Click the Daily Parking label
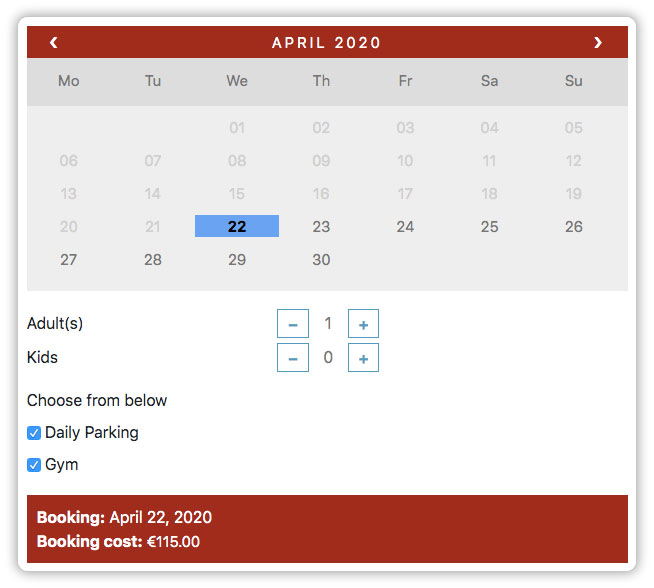654x588 pixels. click(x=92, y=433)
